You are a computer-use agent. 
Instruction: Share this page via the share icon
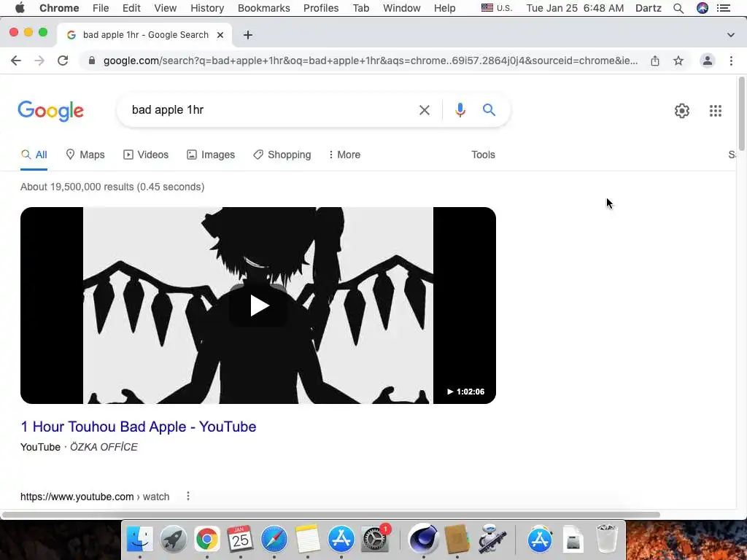[x=655, y=61]
